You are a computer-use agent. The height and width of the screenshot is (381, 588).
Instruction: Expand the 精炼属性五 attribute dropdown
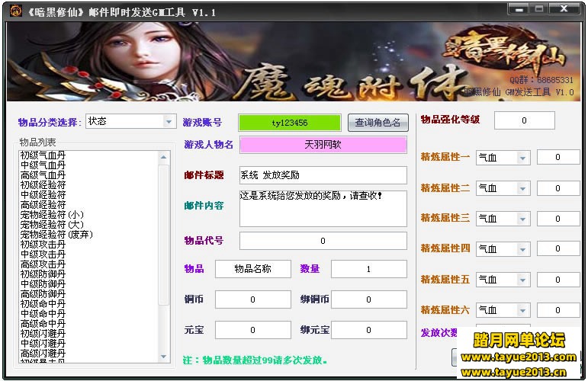point(522,280)
